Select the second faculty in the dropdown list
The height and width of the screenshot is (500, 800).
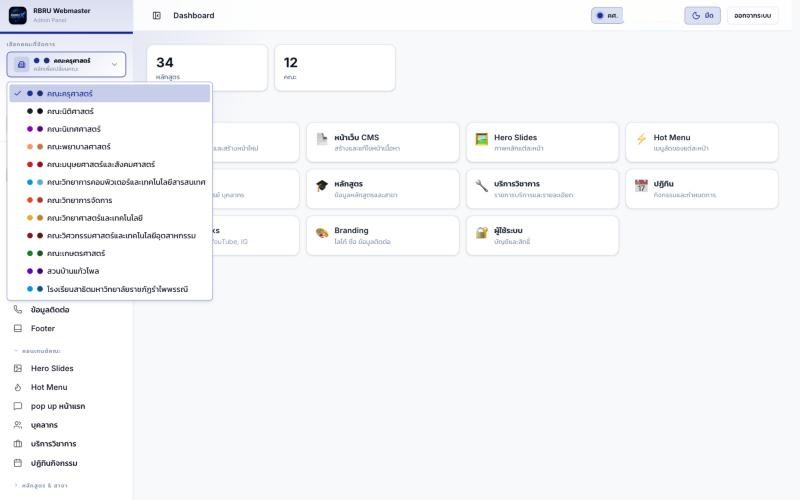tap(110, 111)
